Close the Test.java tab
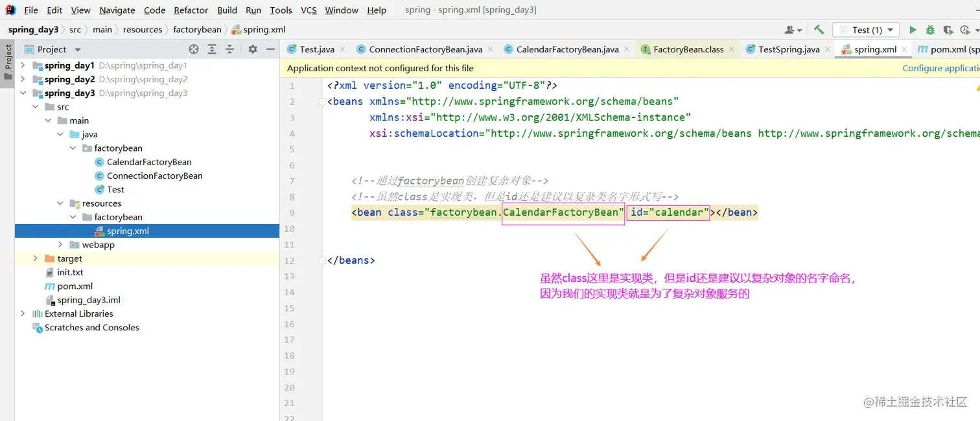 [x=342, y=49]
